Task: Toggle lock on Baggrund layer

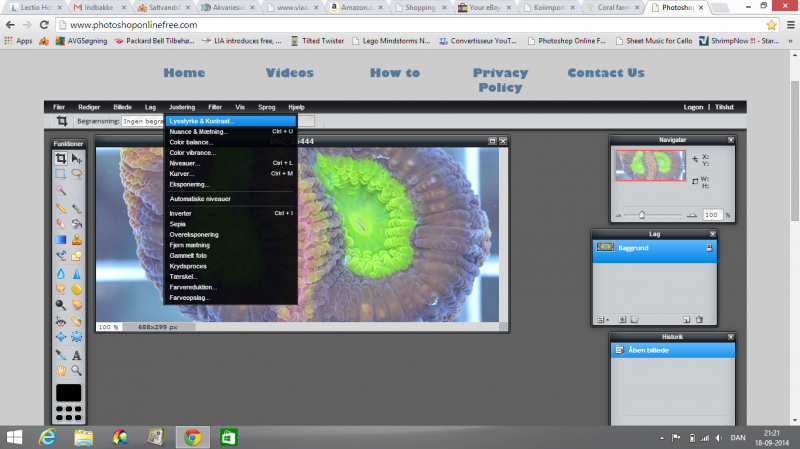Action: [708, 246]
